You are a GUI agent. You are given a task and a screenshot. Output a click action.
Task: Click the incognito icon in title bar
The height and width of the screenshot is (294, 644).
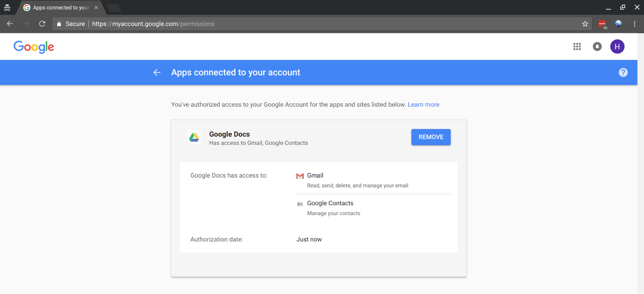tap(7, 7)
